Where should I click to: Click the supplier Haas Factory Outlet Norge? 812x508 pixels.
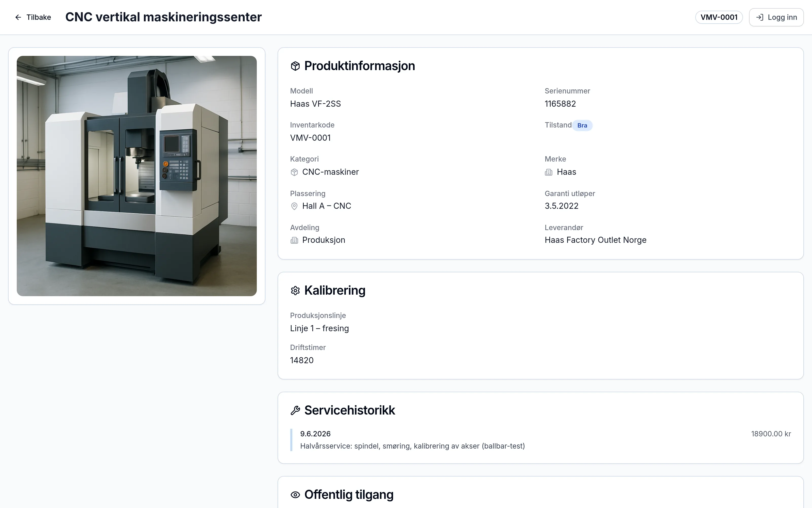click(x=595, y=240)
